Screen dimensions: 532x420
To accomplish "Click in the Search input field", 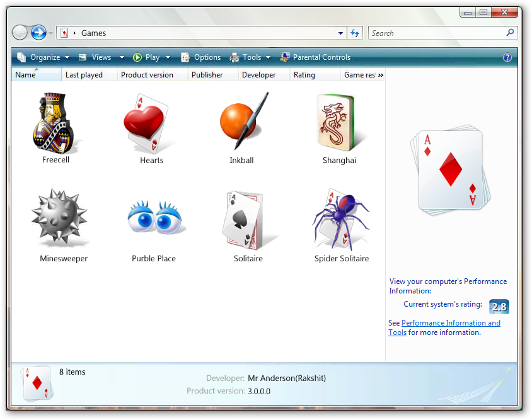I will point(437,33).
